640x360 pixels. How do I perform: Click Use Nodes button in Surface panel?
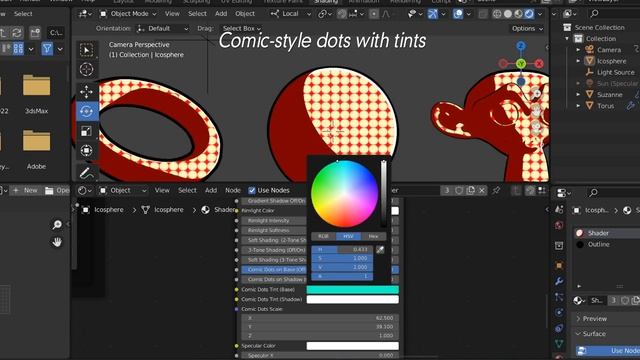tap(608, 351)
